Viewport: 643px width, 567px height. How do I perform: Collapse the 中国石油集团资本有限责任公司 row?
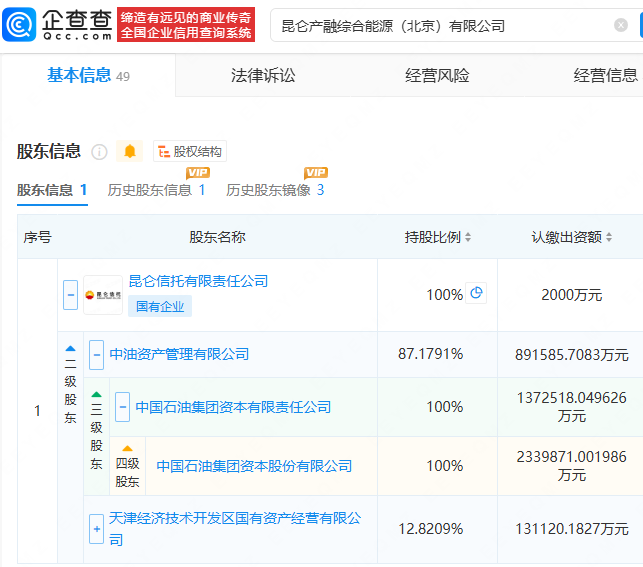coord(122,407)
